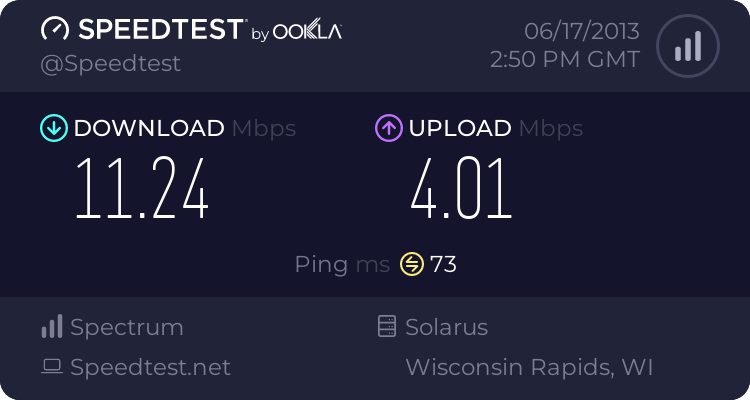750x400 pixels.
Task: Click the signal bars icon beside Spectrum
Action: (52, 326)
